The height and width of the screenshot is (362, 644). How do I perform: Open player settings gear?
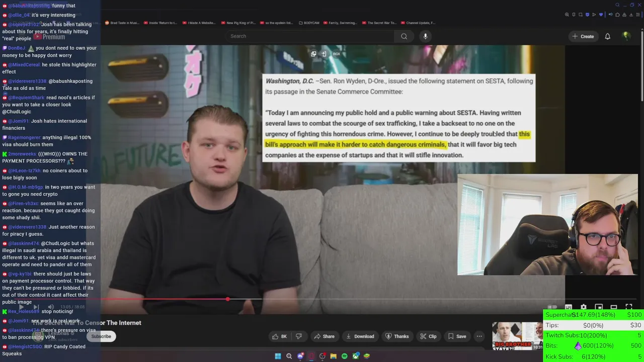(x=584, y=307)
